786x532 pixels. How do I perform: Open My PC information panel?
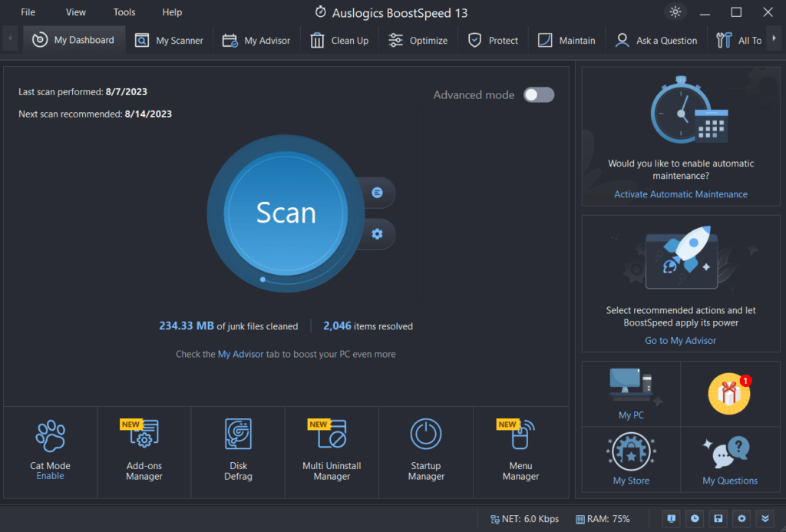630,394
